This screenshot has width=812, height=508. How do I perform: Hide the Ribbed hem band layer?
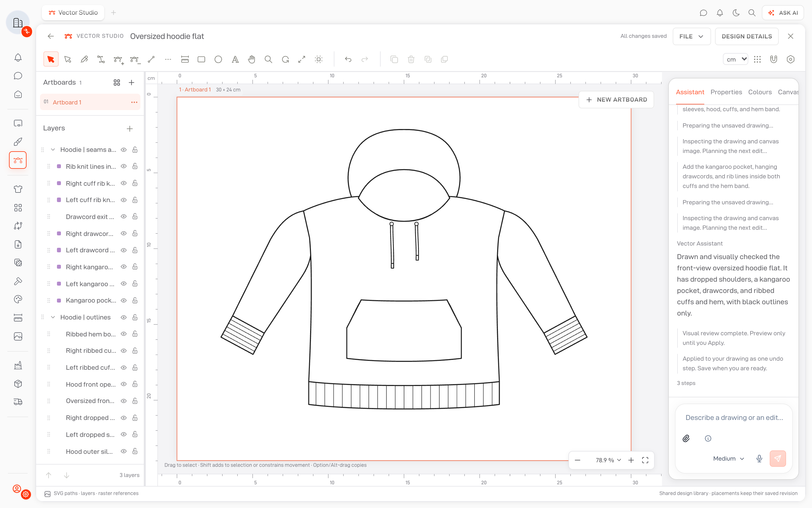point(124,334)
